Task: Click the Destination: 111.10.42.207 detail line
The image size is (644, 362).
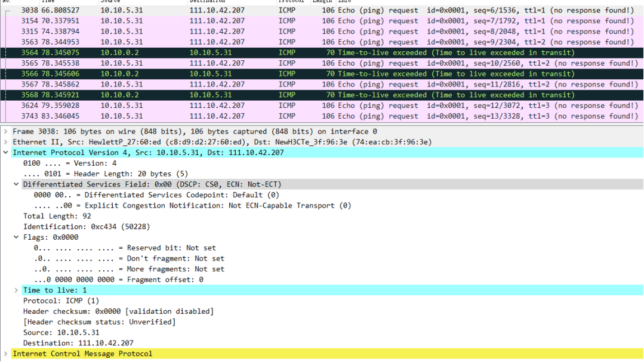Action: coord(78,343)
